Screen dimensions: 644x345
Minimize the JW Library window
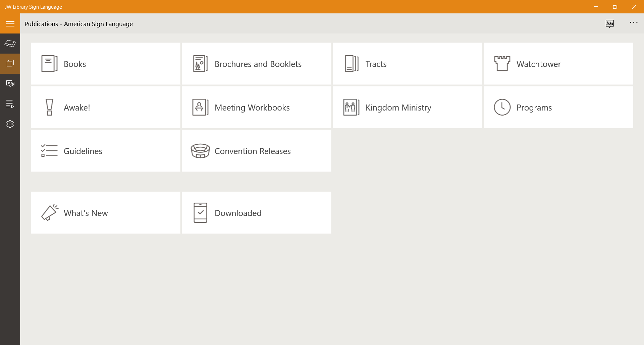tap(596, 7)
